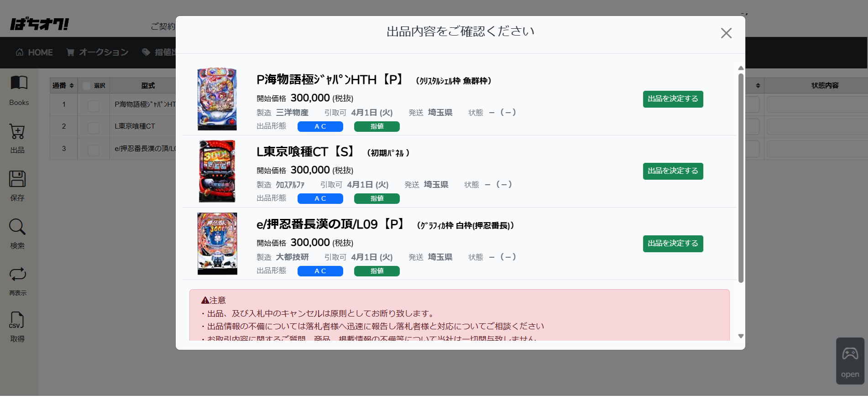Image resolution: width=868 pixels, height=400 pixels.
Task: Click the 指値 badge for e/押忍番長漢の頂/L09
Action: (376, 271)
